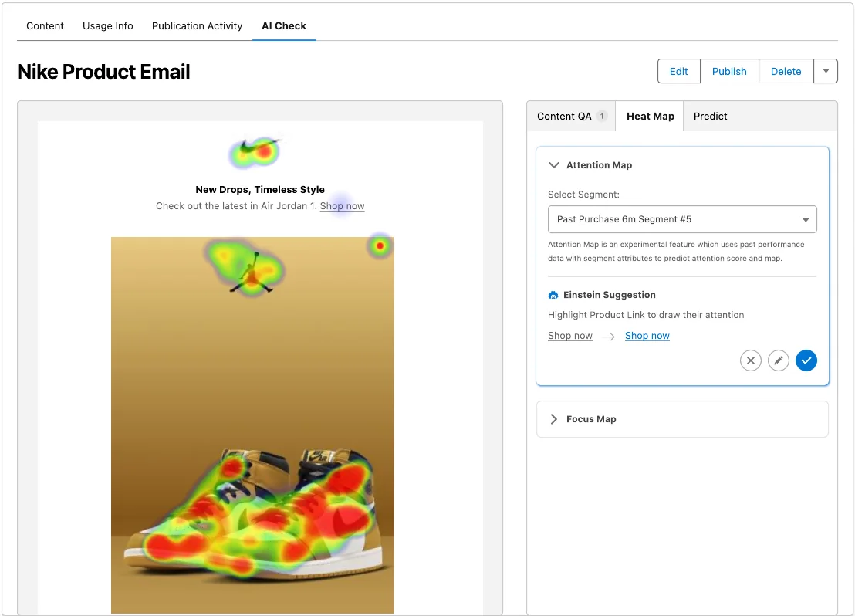855x616 pixels.
Task: Click the blue suggested Shop now link
Action: (x=647, y=336)
